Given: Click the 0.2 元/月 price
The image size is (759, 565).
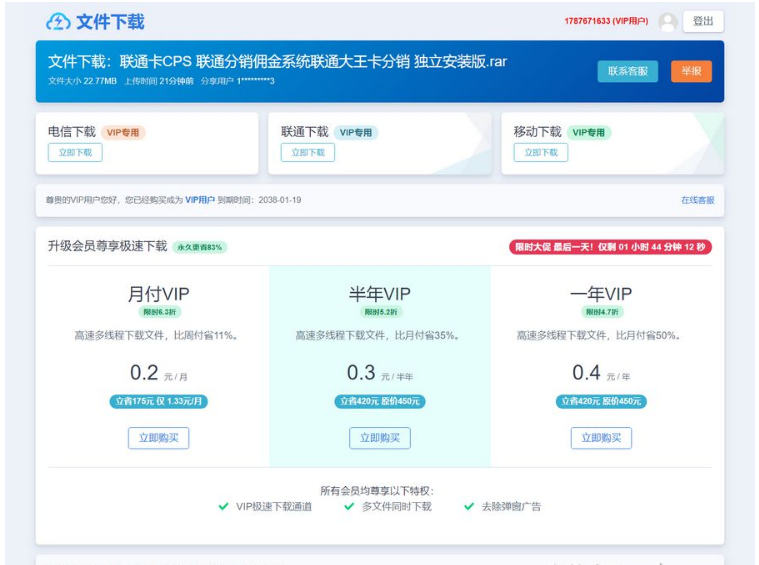Looking at the screenshot, I should tap(158, 373).
